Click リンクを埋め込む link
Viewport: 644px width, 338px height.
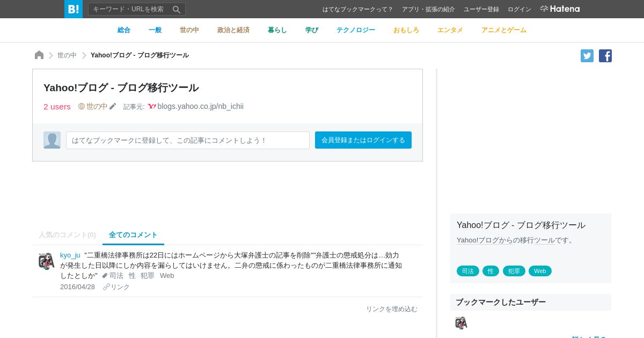pyautogui.click(x=392, y=309)
